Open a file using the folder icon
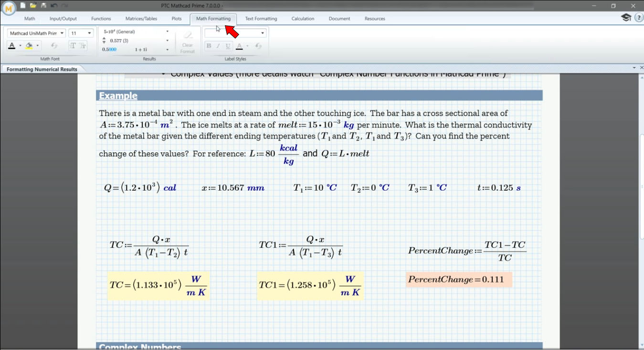 point(33,5)
